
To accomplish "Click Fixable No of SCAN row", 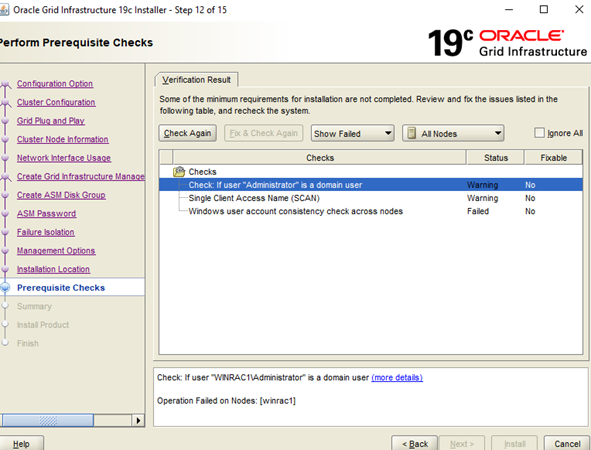I will (530, 198).
